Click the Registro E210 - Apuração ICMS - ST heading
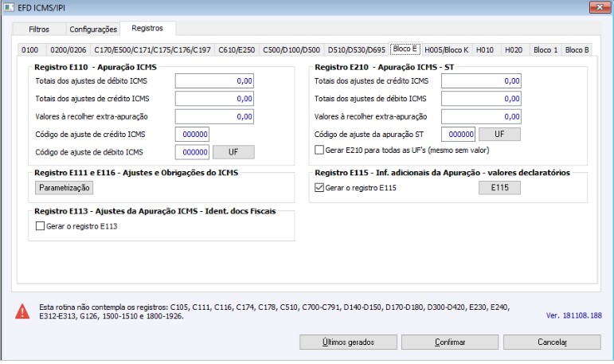This screenshot has width=614, height=364. click(384, 67)
